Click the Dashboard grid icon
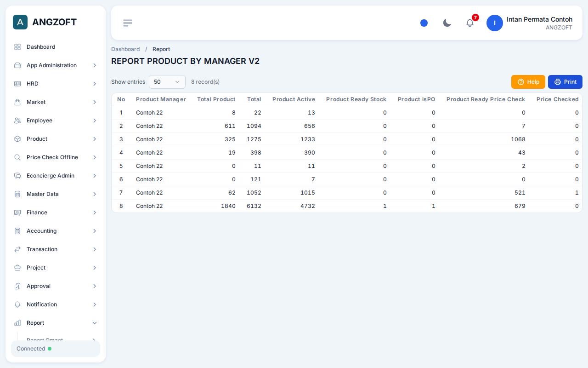The height and width of the screenshot is (368, 588). pyautogui.click(x=17, y=47)
